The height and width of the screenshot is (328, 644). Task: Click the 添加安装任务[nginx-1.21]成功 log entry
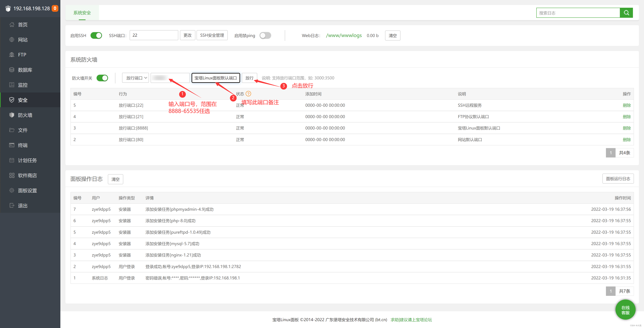click(173, 255)
